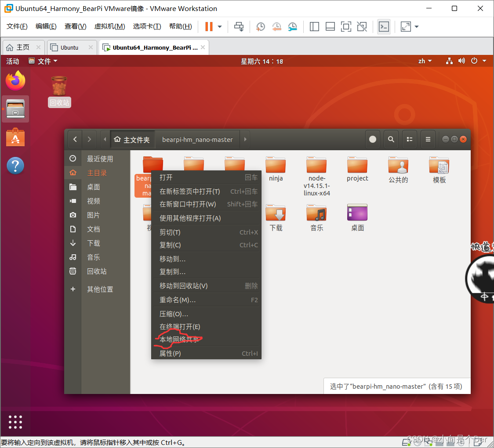Adjust system volume from the top bar
The image size is (494, 448).
(x=461, y=61)
